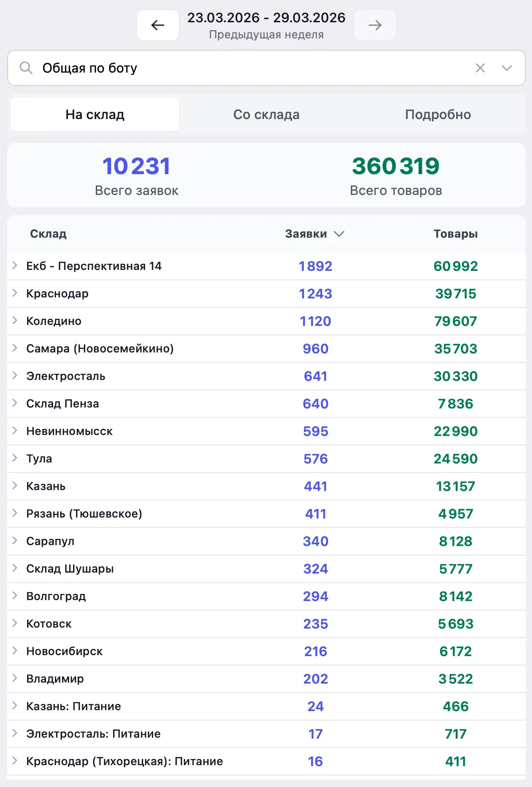532x787 pixels.
Task: Go to the next week with right arrow
Action: (375, 25)
